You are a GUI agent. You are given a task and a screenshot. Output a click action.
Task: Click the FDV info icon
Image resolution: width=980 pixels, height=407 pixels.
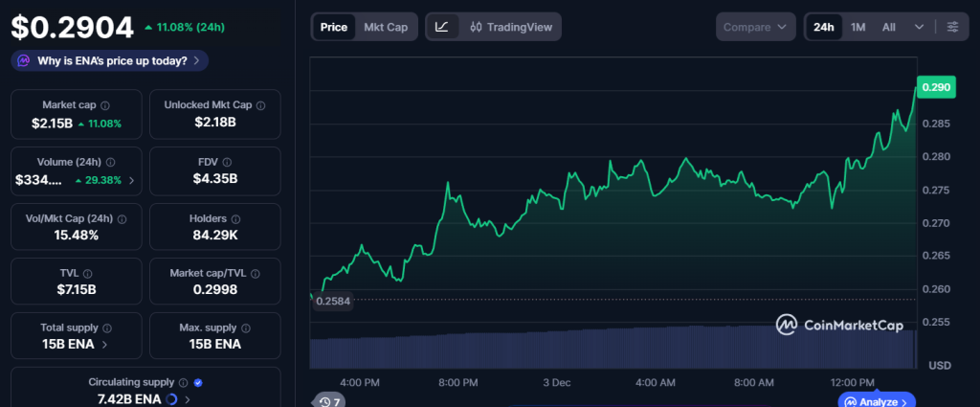click(234, 162)
